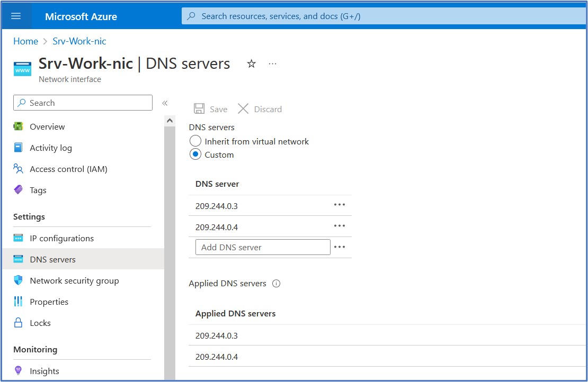The width and height of the screenshot is (588, 382).
Task: Click the Access control (IAM) icon
Action: (x=19, y=169)
